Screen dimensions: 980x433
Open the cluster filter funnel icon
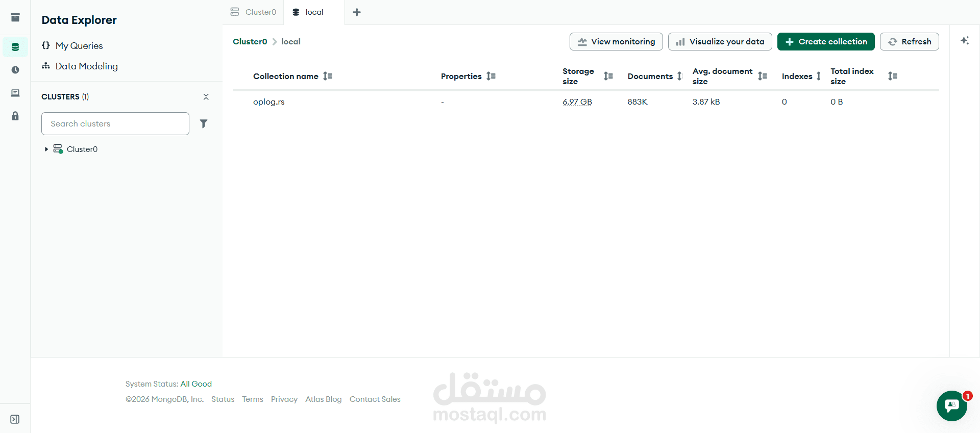tap(204, 124)
